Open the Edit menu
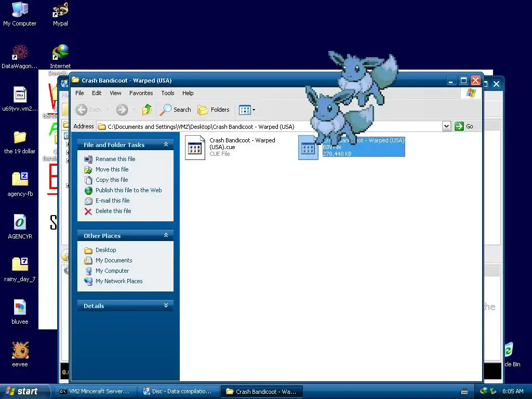 (97, 93)
